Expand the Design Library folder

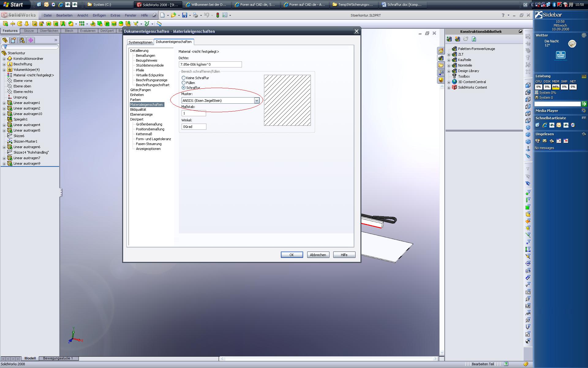click(x=449, y=71)
